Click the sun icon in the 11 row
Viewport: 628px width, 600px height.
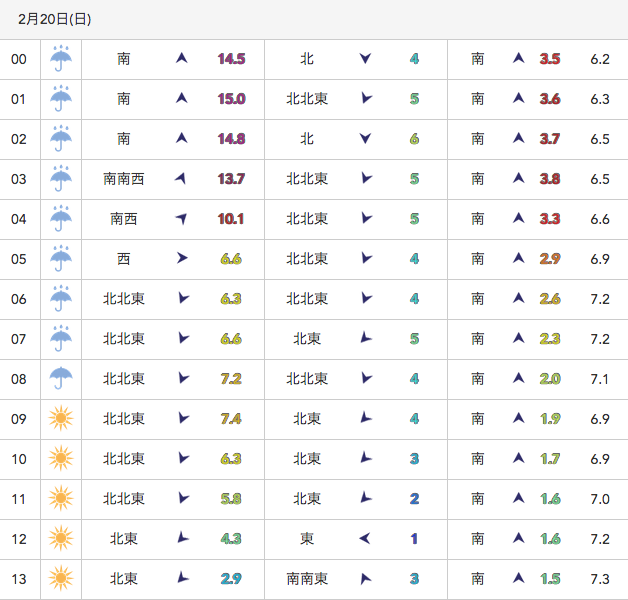61,499
